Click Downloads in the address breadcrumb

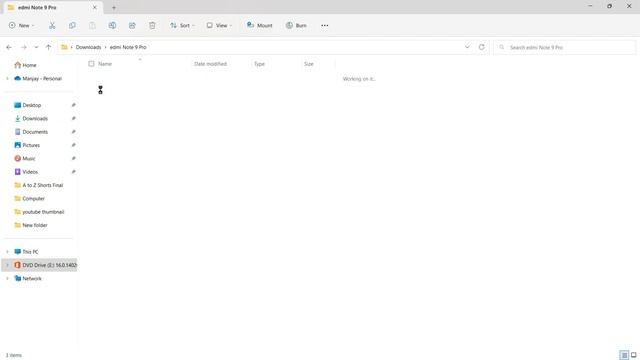pos(88,47)
